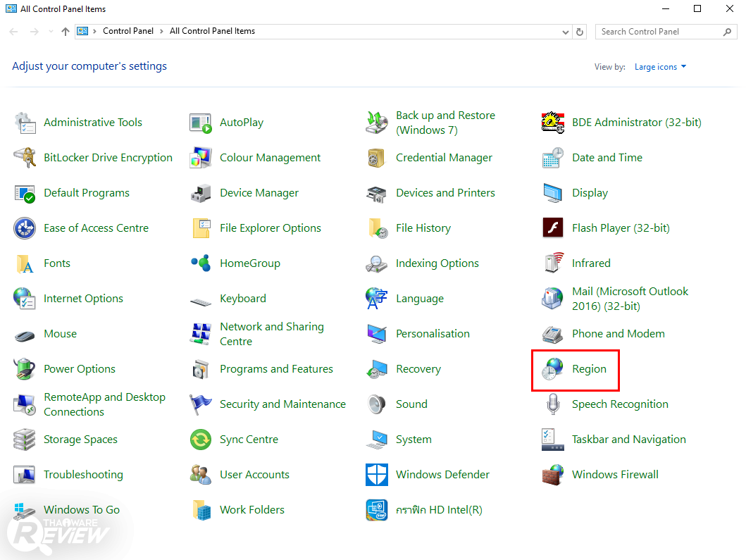
Task: Click the Sound speaker icon
Action: tap(377, 404)
